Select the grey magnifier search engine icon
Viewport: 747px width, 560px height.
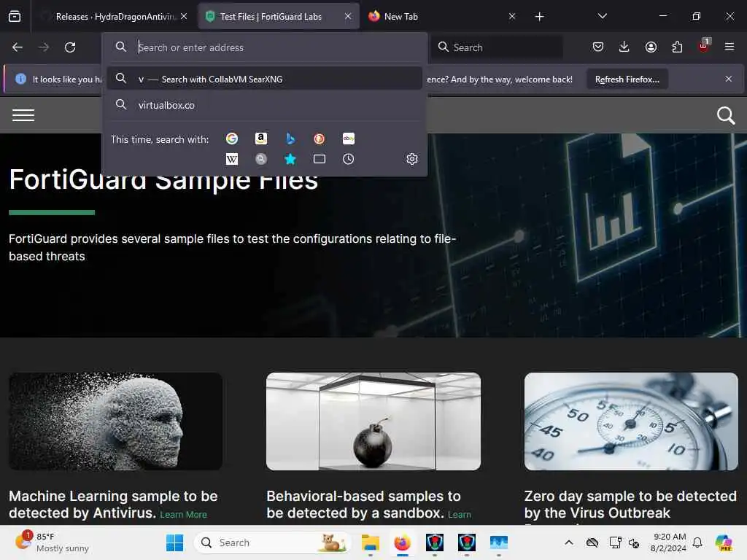(261, 159)
